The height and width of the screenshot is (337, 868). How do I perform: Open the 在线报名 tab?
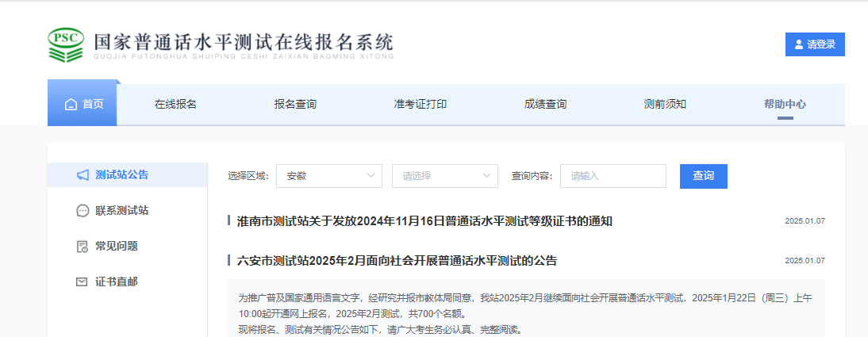coord(175,104)
